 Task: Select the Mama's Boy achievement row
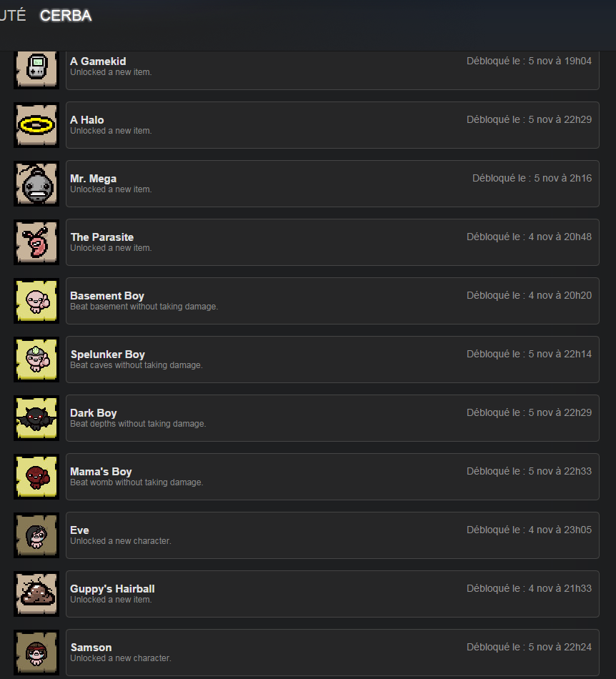tap(332, 477)
